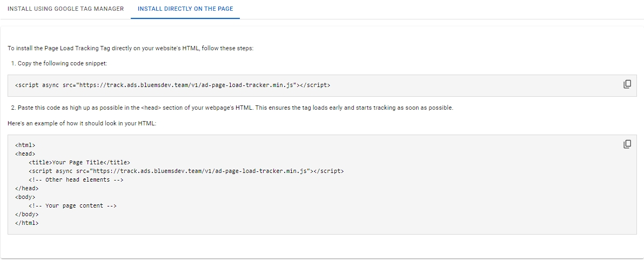Switch to Install Using Google Tag Manager tab

[x=65, y=9]
